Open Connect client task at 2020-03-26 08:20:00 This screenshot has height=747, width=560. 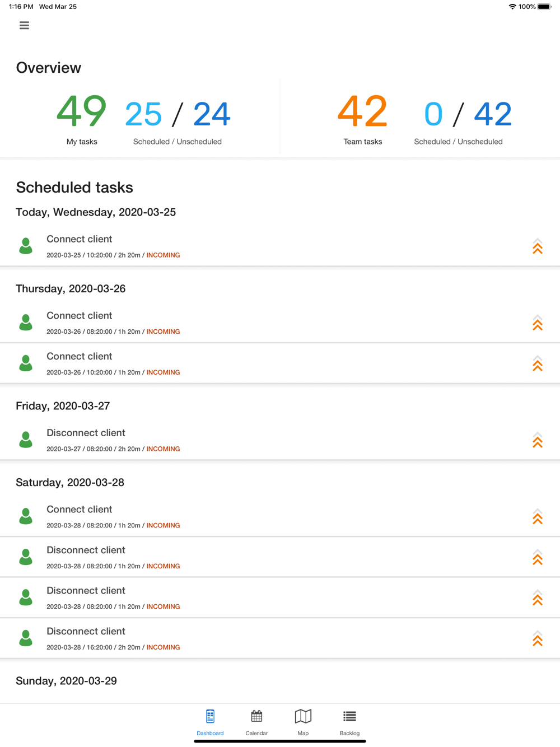tap(280, 323)
